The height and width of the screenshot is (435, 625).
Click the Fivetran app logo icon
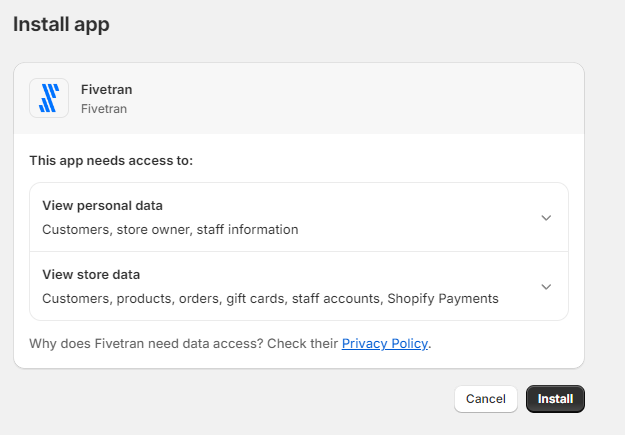49,98
